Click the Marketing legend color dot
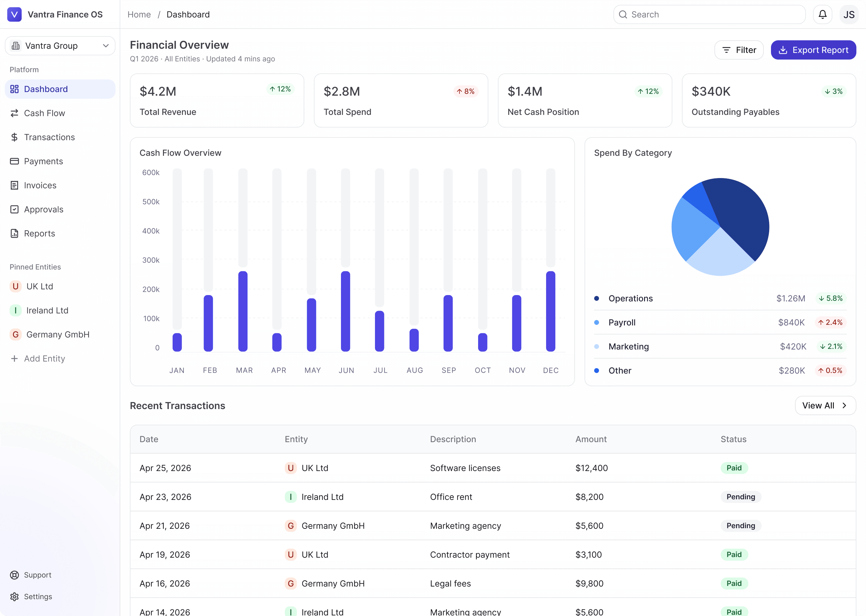This screenshot has width=866, height=616. point(596,346)
